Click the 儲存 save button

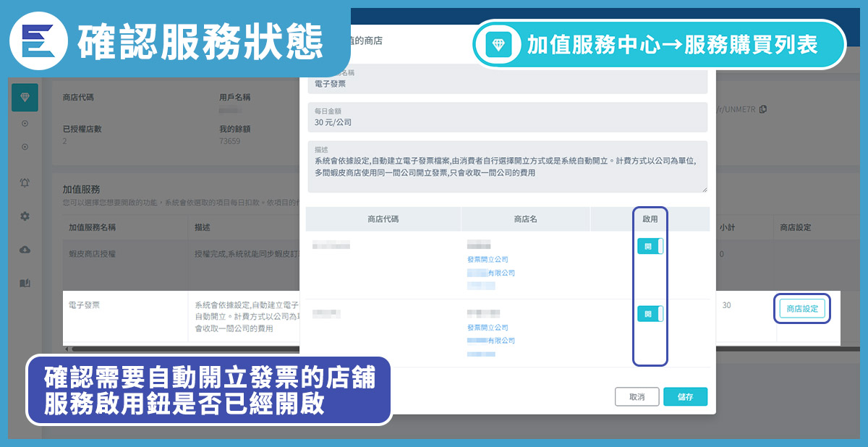click(685, 396)
